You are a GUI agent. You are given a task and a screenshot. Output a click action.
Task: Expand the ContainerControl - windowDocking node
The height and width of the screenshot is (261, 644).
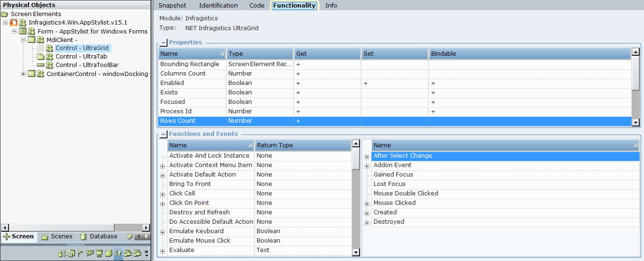pyautogui.click(x=24, y=74)
